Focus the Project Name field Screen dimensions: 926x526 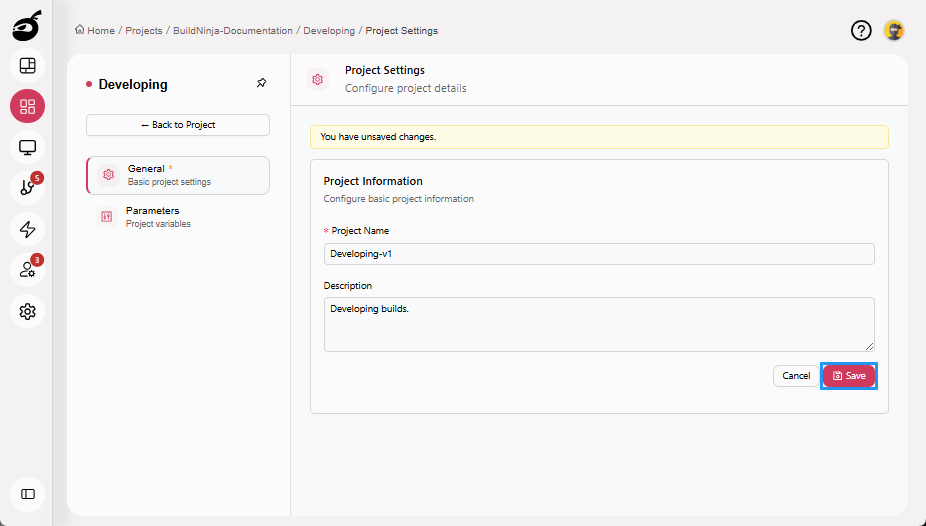[599, 254]
